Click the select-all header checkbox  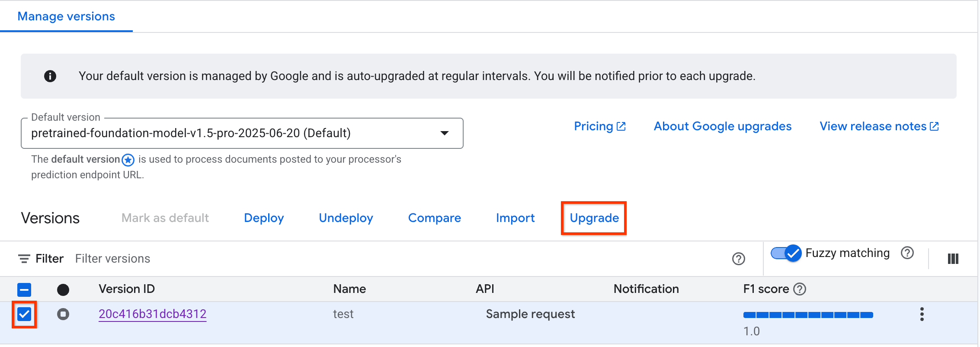tap(25, 289)
